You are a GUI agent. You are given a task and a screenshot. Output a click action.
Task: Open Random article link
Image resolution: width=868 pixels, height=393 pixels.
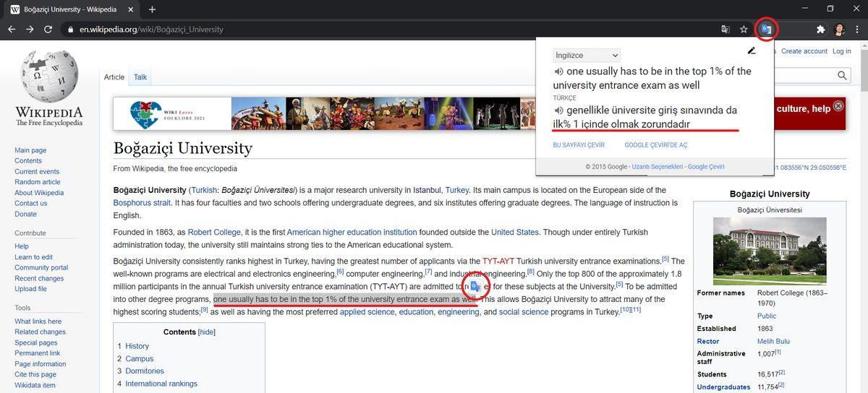point(38,182)
